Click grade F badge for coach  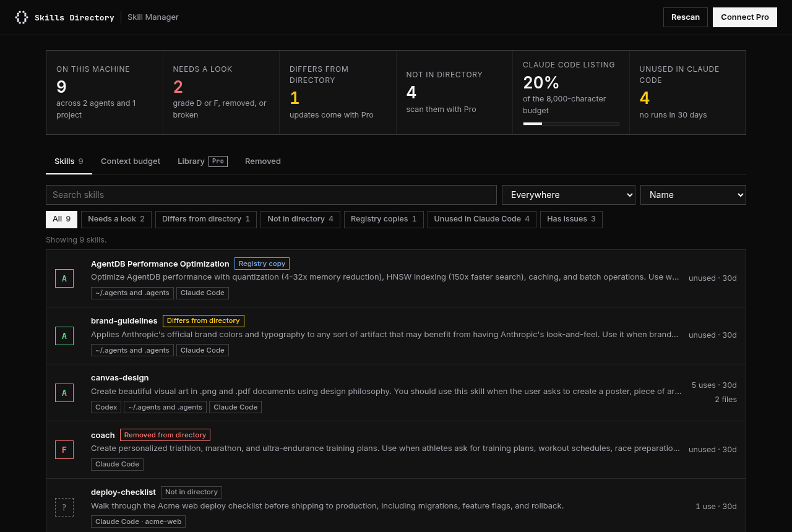tap(64, 450)
